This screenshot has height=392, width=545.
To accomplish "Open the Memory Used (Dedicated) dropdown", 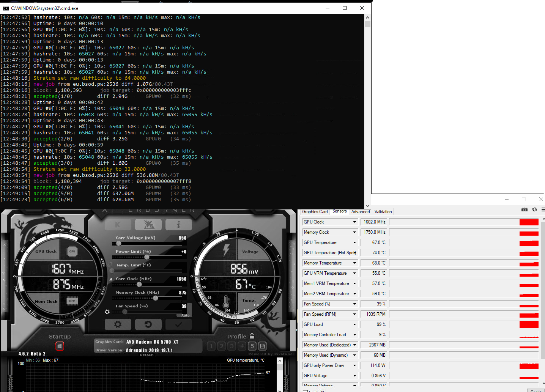I will click(354, 345).
